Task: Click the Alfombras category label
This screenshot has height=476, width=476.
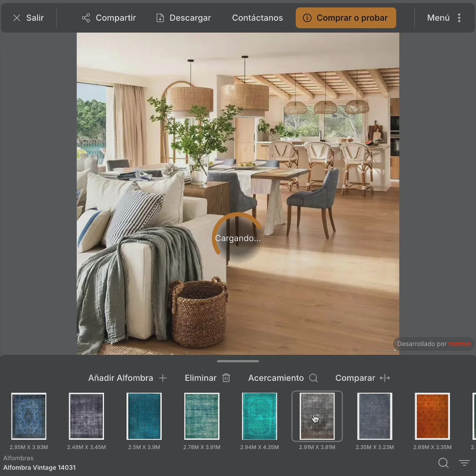Action: coord(18,458)
